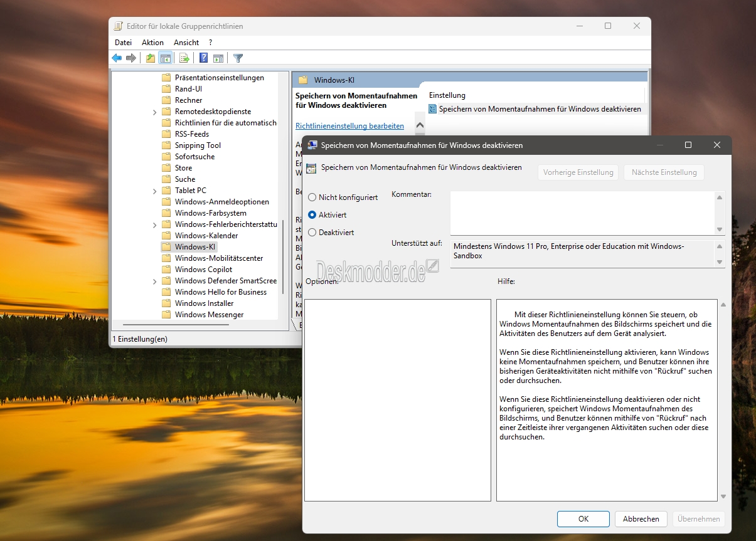Click the Export list toolbar icon
The width and height of the screenshot is (756, 541).
click(x=184, y=58)
